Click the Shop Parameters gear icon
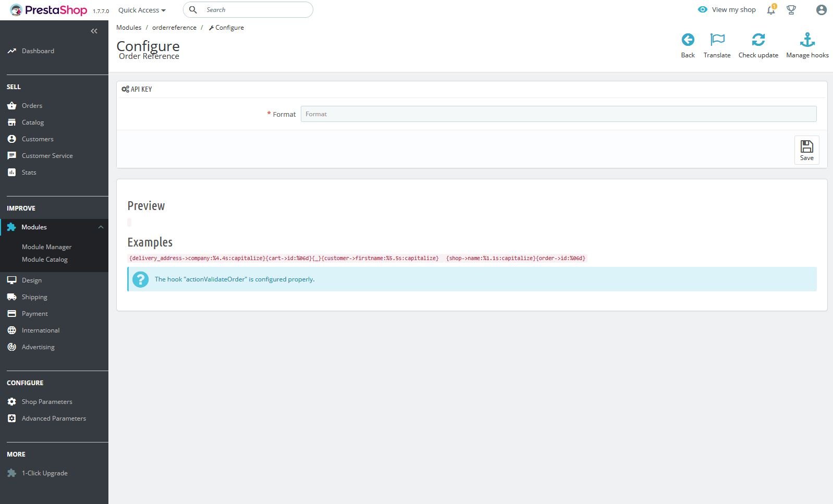833x504 pixels. (x=11, y=401)
